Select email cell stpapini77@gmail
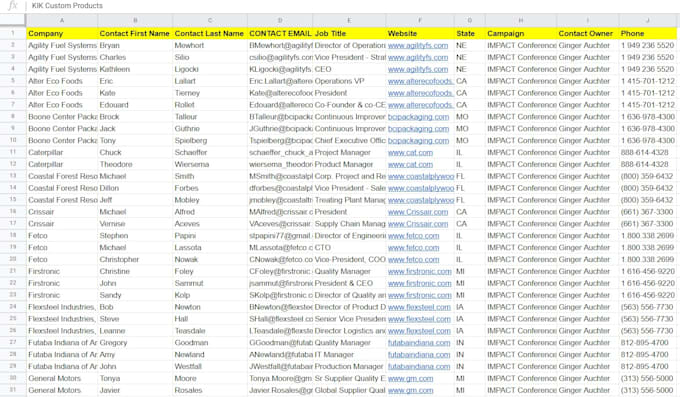This screenshot has width=680, height=397. click(x=280, y=236)
